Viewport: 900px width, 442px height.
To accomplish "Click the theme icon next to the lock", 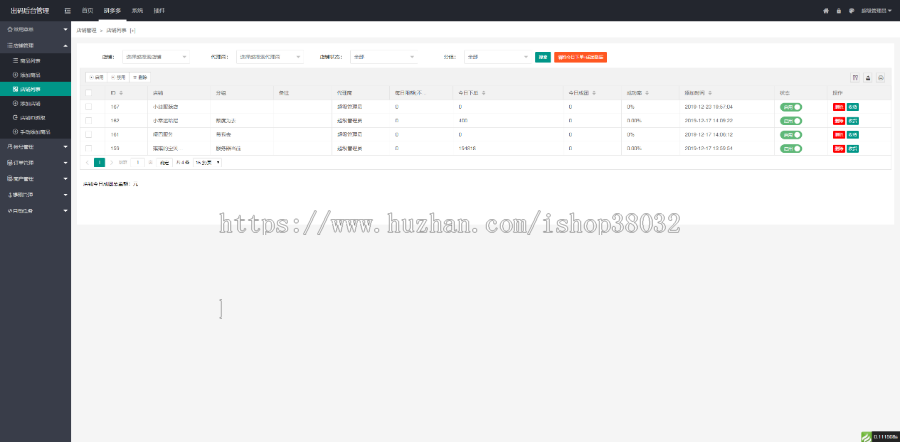I will (x=851, y=10).
